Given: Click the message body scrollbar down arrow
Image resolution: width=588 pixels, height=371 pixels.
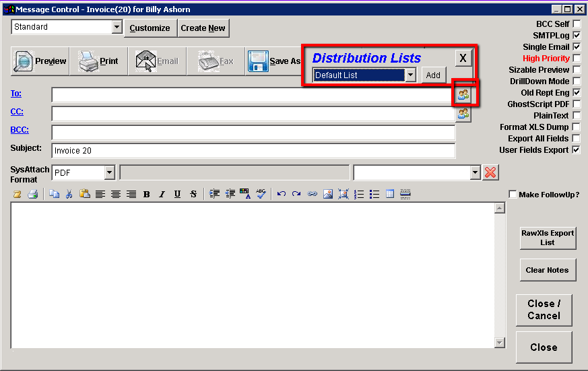Looking at the screenshot, I should [x=500, y=342].
